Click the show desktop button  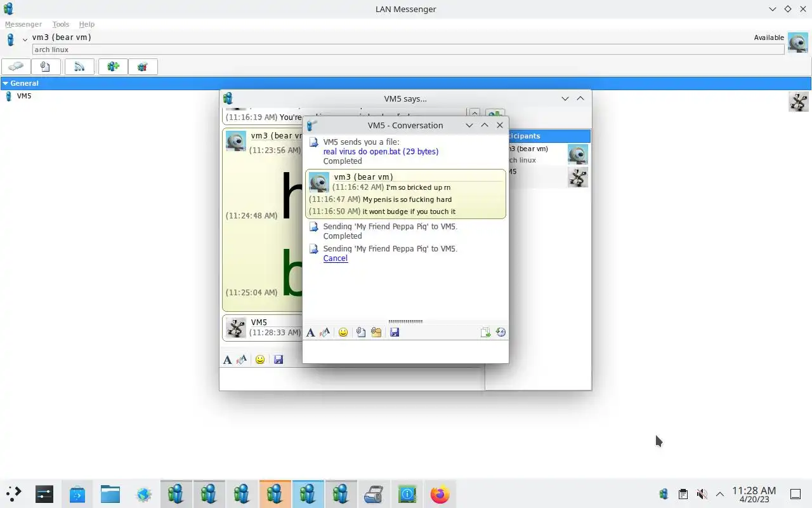[x=796, y=494]
